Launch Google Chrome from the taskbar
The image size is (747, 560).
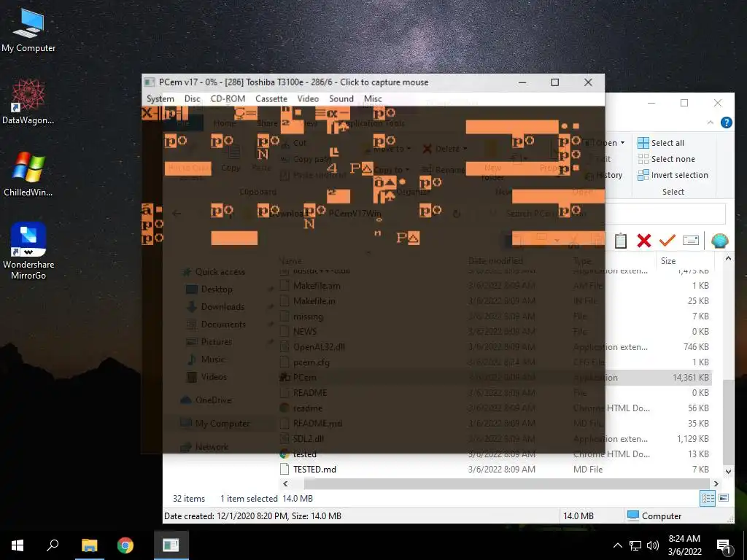click(125, 545)
